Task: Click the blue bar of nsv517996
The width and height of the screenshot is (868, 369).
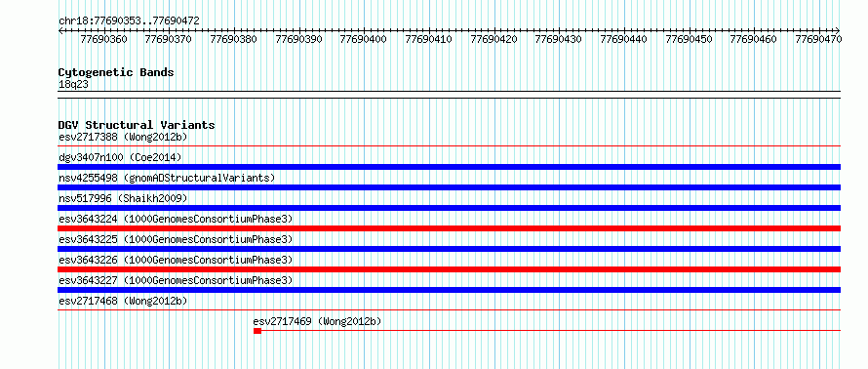Action: tap(450, 208)
